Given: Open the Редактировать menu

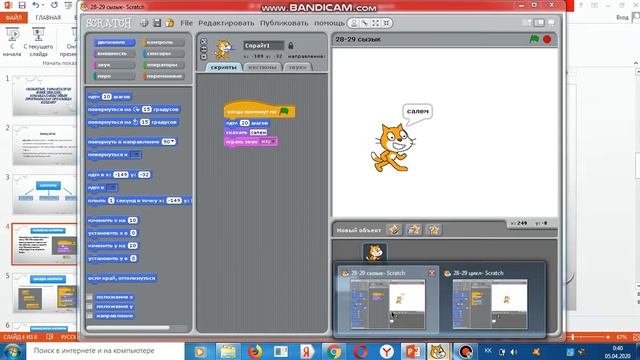Looking at the screenshot, I should [226, 23].
